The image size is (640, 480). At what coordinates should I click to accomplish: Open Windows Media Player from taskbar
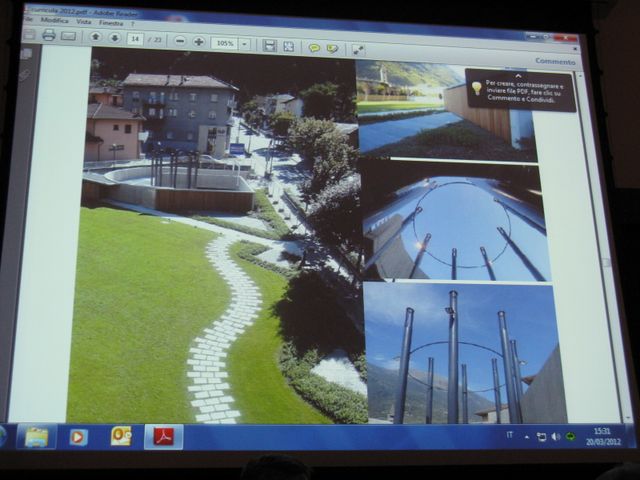tap(78, 437)
